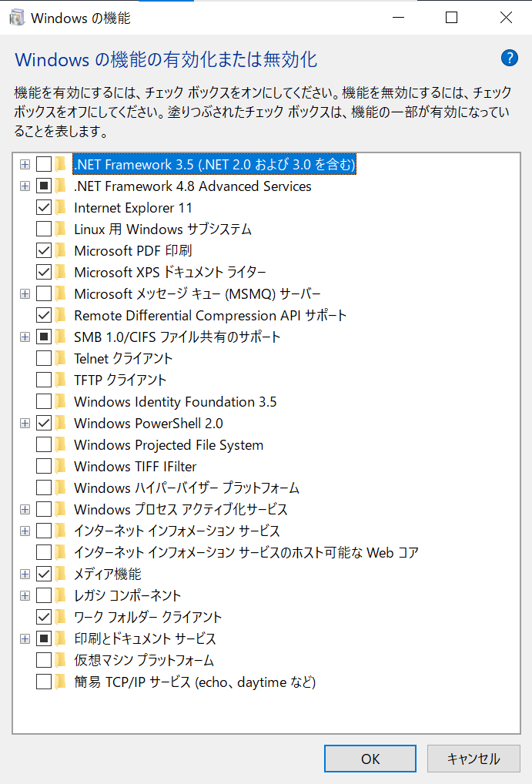532x784 pixels.
Task: Check Windows プロセス アクティブ化サービス checkbox
Action: (44, 509)
